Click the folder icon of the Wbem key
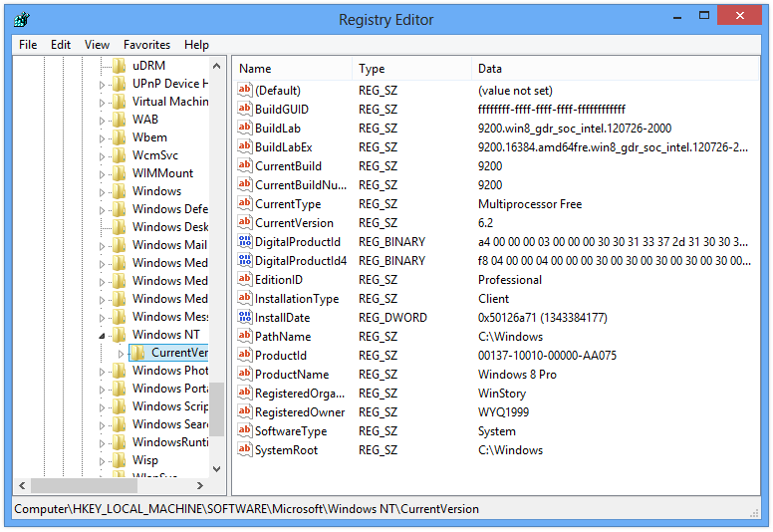Image resolution: width=773 pixels, height=532 pixels. click(120, 137)
